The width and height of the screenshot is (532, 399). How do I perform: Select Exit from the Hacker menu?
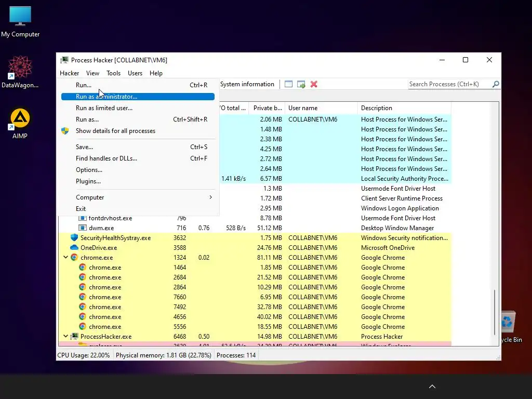coord(138,209)
